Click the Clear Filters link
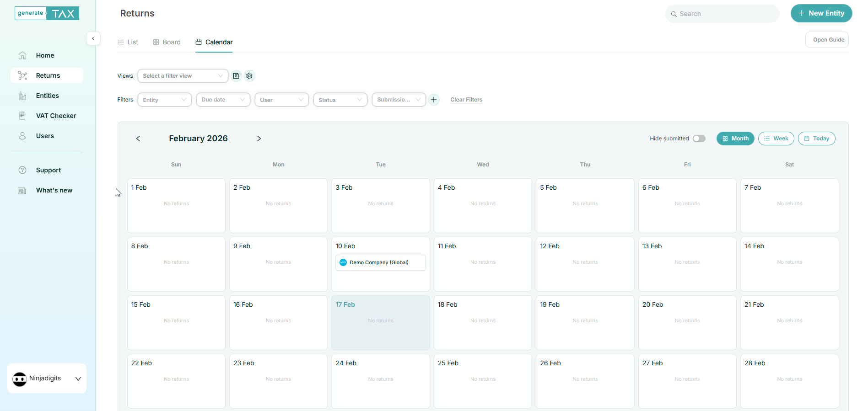This screenshot has width=868, height=411. click(x=466, y=100)
